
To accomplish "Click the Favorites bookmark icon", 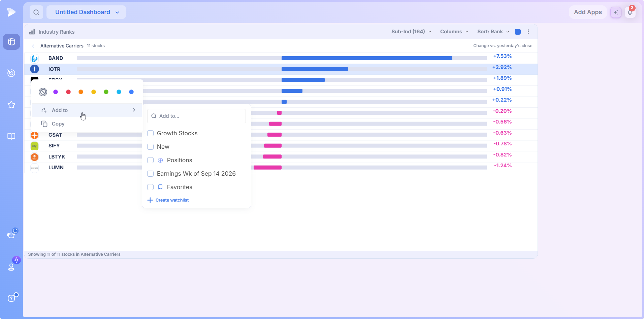I will (160, 187).
